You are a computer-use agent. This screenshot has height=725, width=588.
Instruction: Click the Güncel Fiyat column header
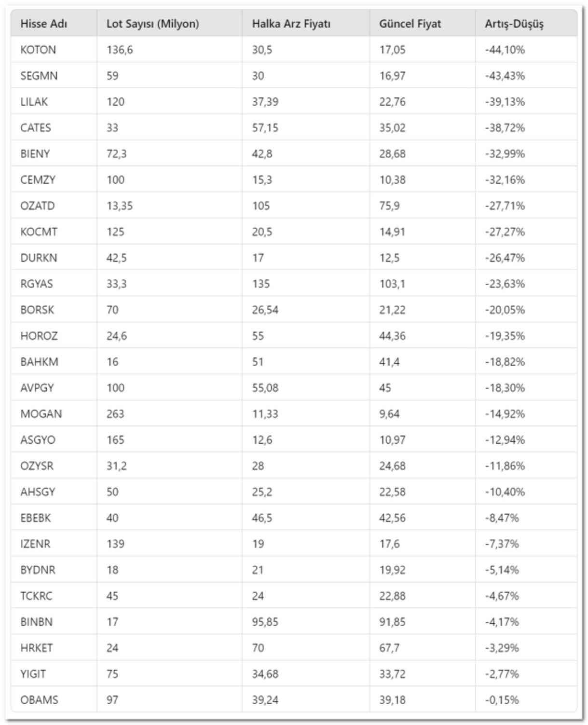coord(410,24)
